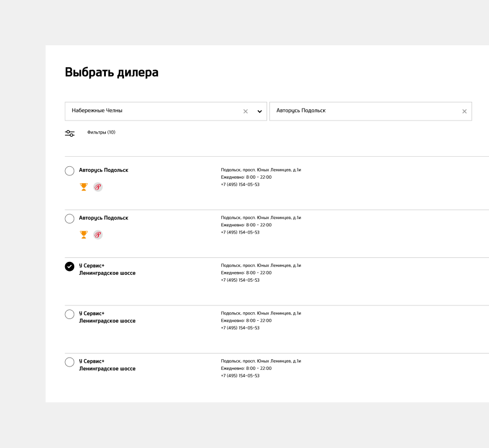Viewport: 489px width, 448px height.
Task: Select the second Авторусь Подольск radio button
Action: click(x=70, y=218)
